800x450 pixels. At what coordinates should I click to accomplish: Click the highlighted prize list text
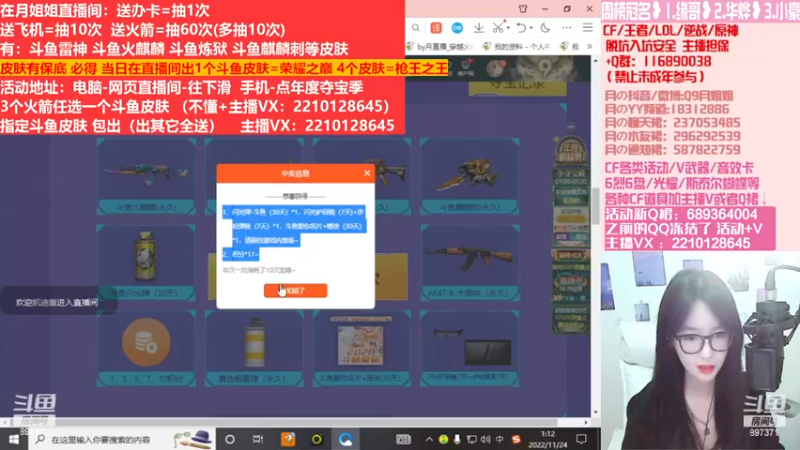pyautogui.click(x=293, y=233)
